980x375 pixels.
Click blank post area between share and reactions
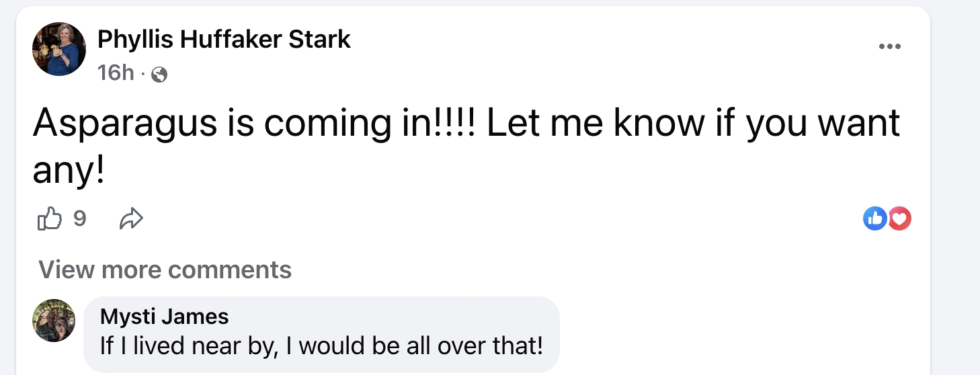(x=497, y=218)
